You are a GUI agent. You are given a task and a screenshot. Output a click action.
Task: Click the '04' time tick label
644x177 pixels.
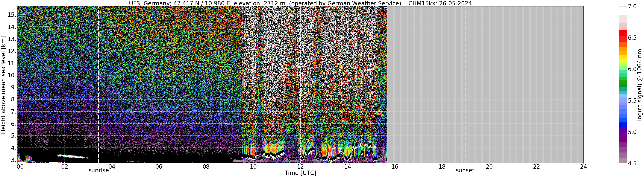pyautogui.click(x=112, y=166)
